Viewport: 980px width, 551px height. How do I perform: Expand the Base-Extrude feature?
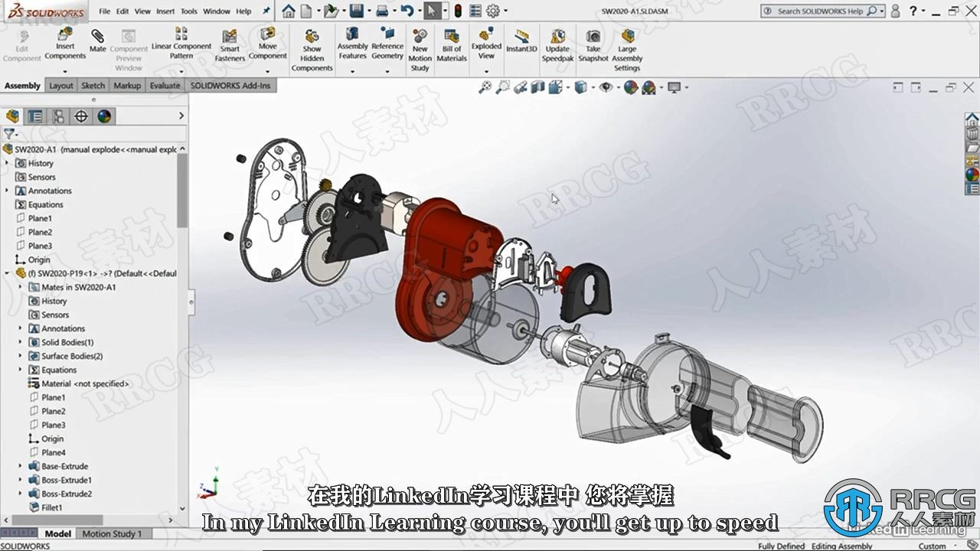[21, 466]
